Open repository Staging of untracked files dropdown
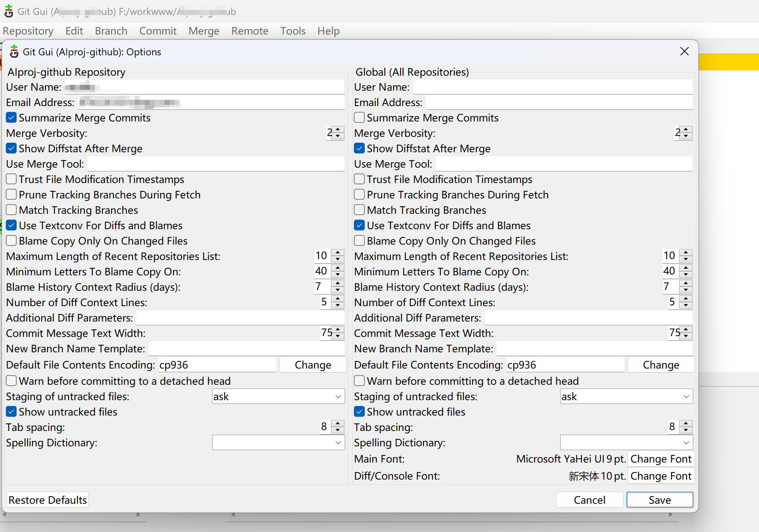This screenshot has width=759, height=532. pos(278,396)
